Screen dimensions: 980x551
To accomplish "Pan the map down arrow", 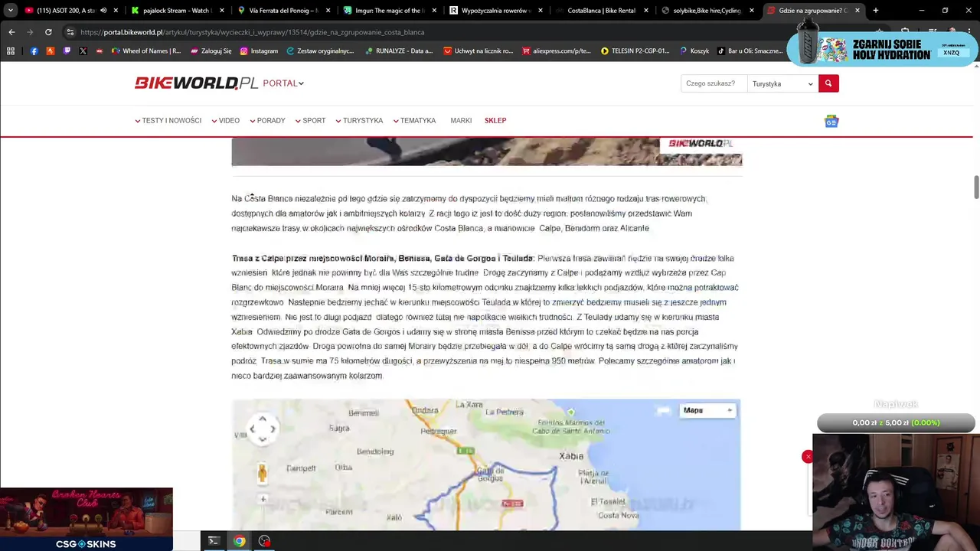I will [x=263, y=439].
